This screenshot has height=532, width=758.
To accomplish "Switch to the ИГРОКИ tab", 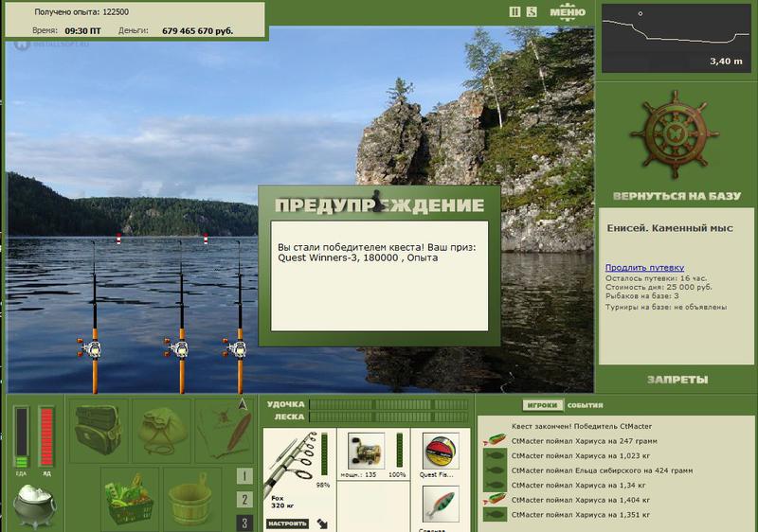I will pyautogui.click(x=542, y=405).
